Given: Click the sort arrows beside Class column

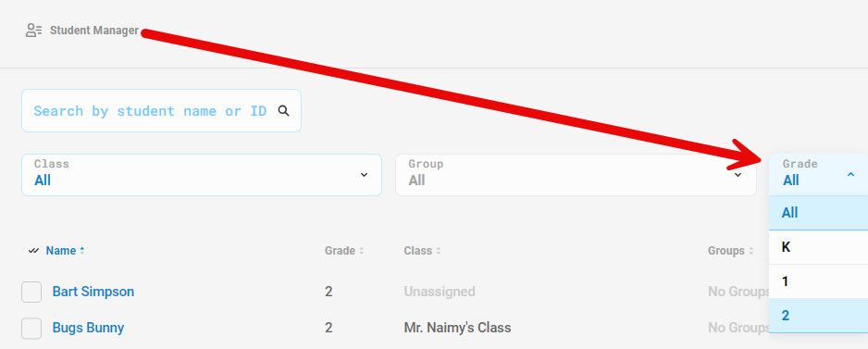Looking at the screenshot, I should (438, 251).
